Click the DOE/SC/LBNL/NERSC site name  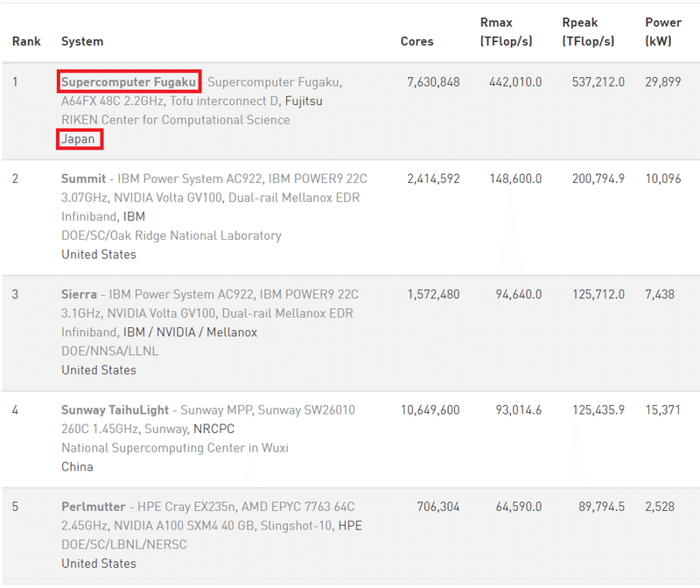(124, 545)
